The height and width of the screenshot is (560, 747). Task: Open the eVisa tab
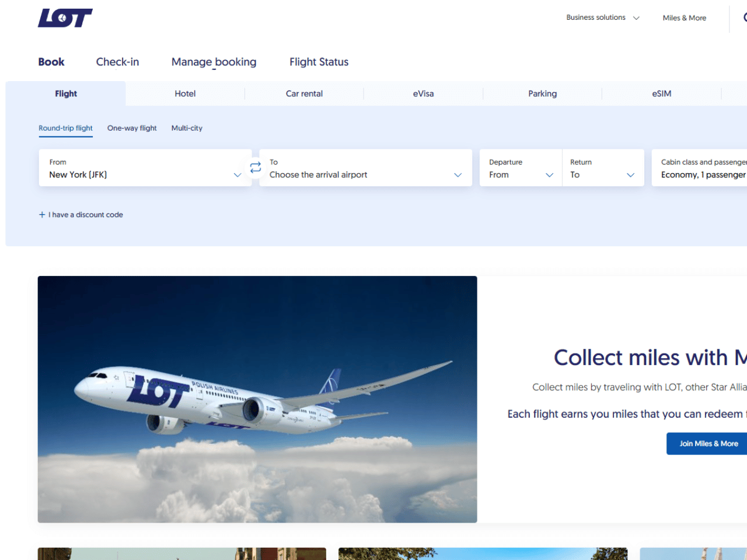tap(423, 93)
